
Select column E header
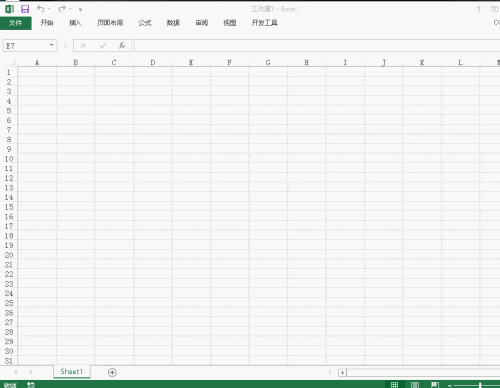coord(191,63)
